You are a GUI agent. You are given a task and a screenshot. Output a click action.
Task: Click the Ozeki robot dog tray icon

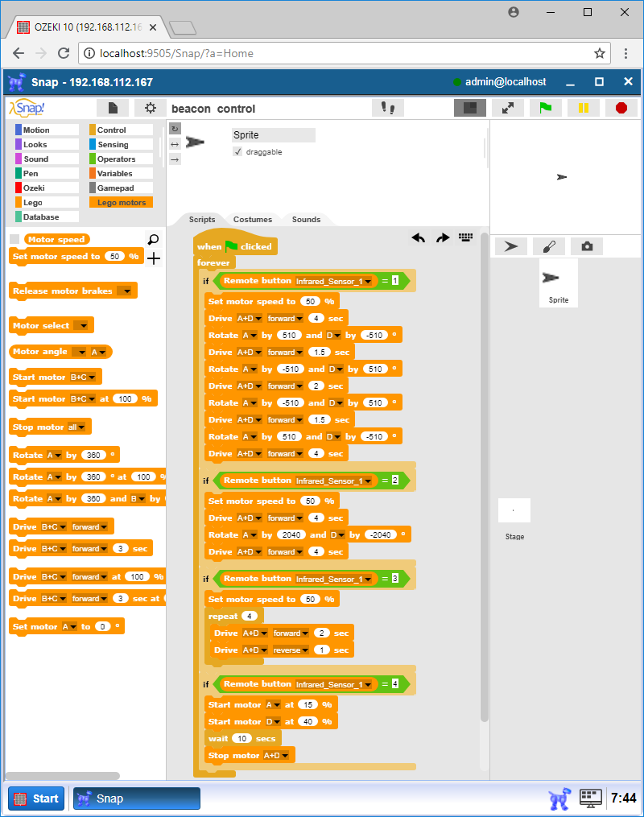[x=559, y=798]
